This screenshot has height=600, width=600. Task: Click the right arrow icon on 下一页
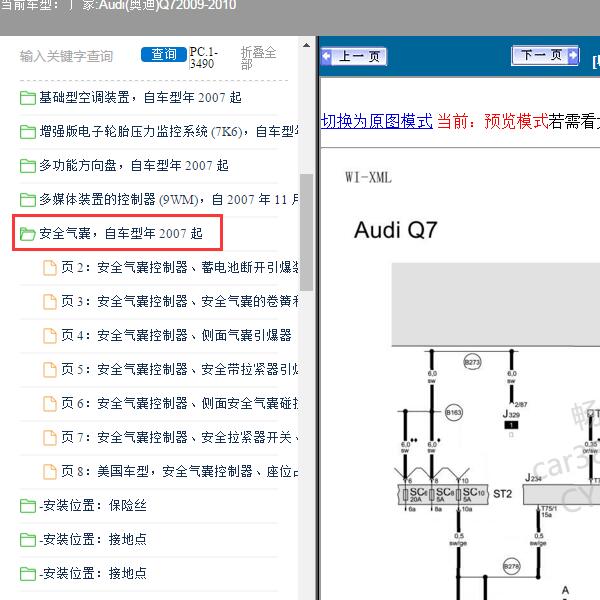click(x=573, y=55)
